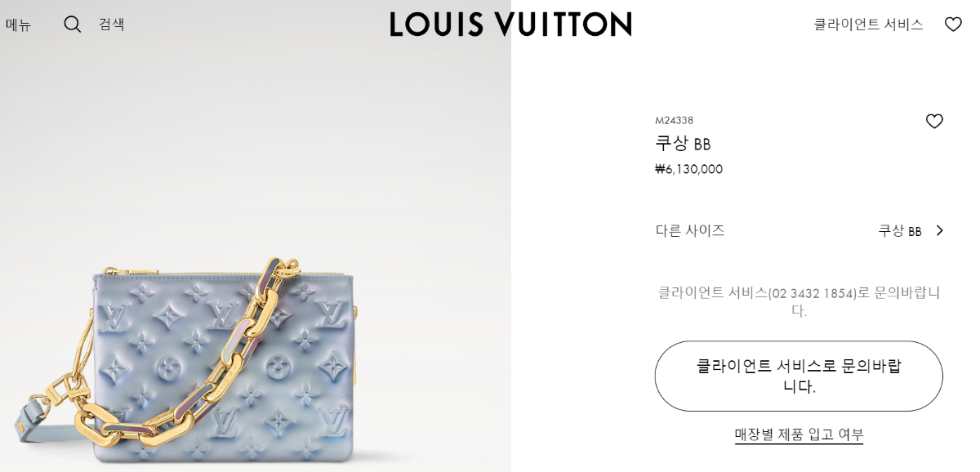Click the ₩6,130,000 price text
Screen dimensions: 980x472
688,169
